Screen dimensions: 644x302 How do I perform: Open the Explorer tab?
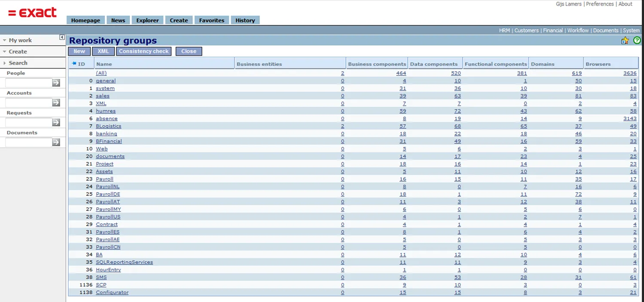point(147,20)
